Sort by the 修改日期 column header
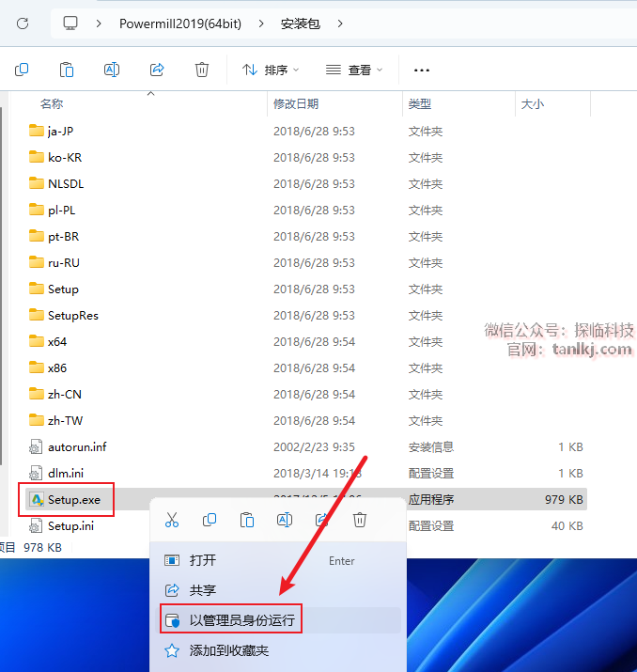637x672 pixels. [296, 103]
